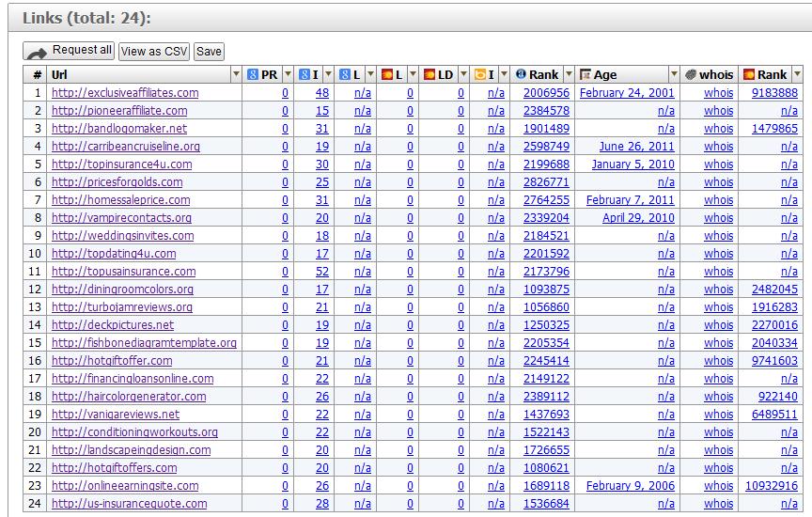This screenshot has height=517, width=812.
Task: Click the arrow icon beside Request all
Action: coord(37,53)
